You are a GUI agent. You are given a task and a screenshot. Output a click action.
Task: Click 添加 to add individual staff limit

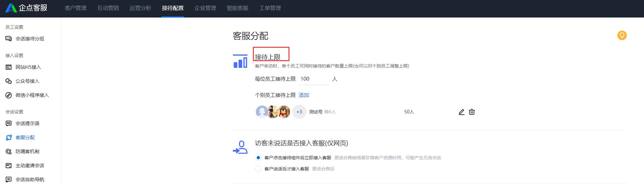(x=304, y=95)
